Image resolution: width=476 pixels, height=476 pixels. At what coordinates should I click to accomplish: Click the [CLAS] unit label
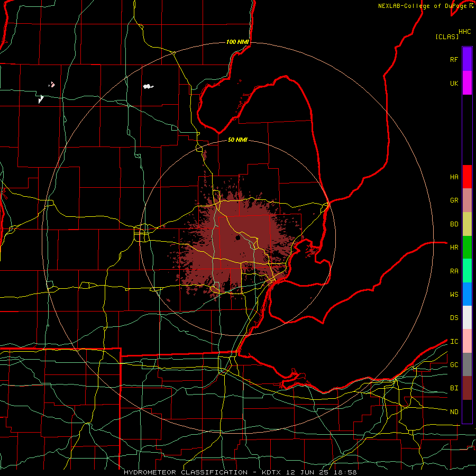(447, 36)
